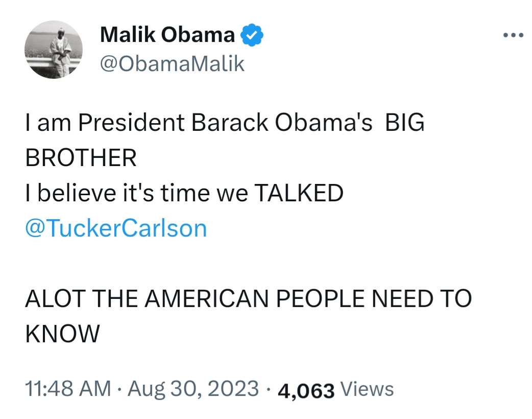Click the Views label

(367, 389)
